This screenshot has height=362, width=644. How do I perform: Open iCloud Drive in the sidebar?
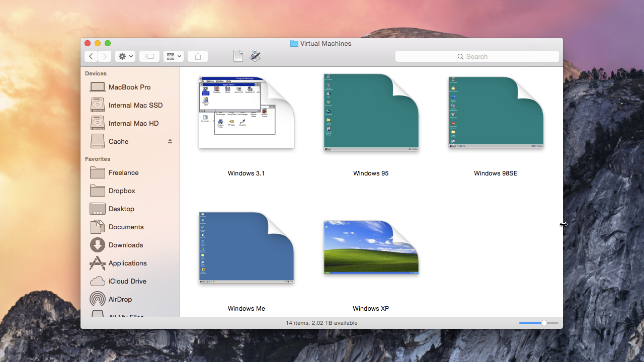click(x=130, y=281)
